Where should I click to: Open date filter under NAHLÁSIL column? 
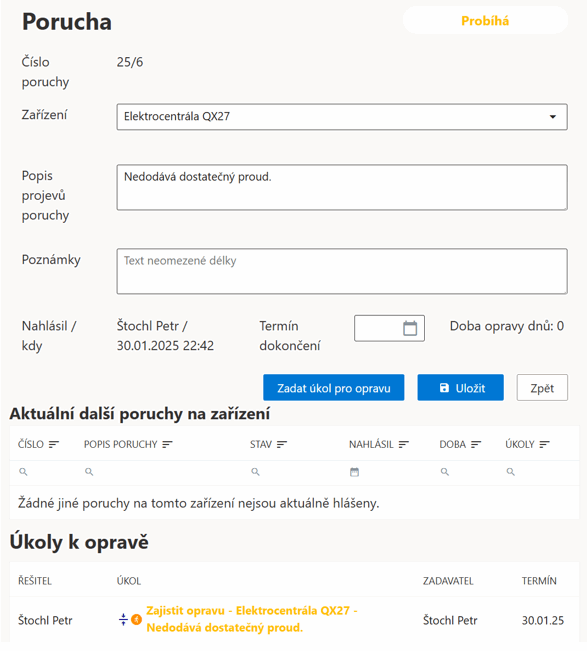(x=354, y=472)
